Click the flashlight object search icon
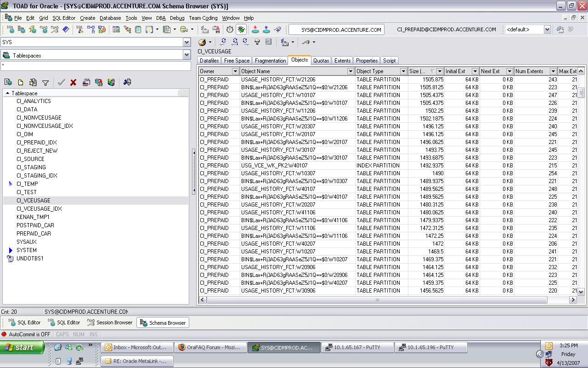Viewport: 588px width, 368px height. pos(127,29)
